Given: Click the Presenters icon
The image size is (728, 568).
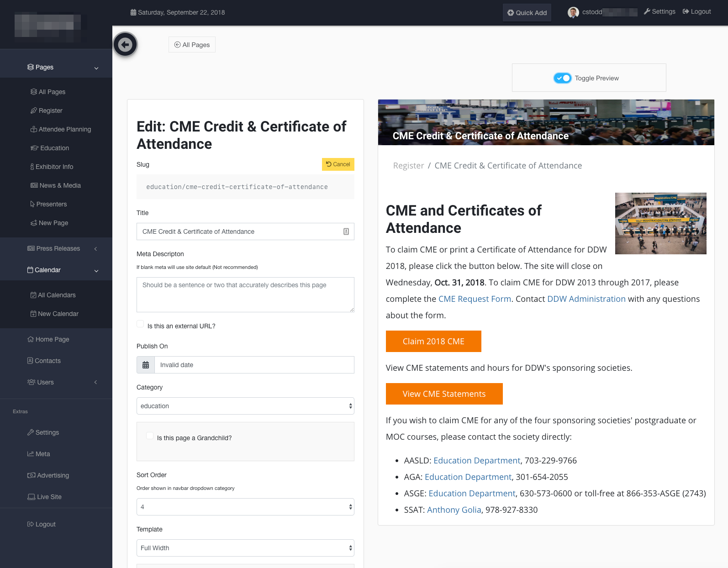Looking at the screenshot, I should point(32,204).
